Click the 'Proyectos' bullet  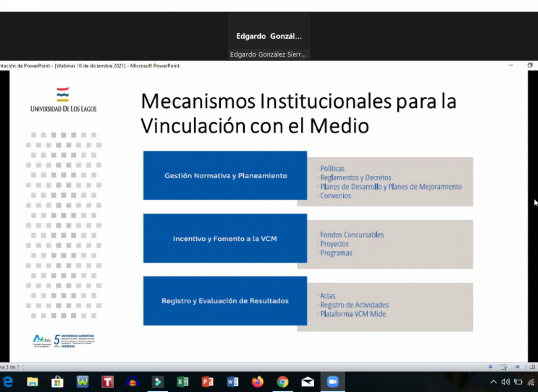334,244
